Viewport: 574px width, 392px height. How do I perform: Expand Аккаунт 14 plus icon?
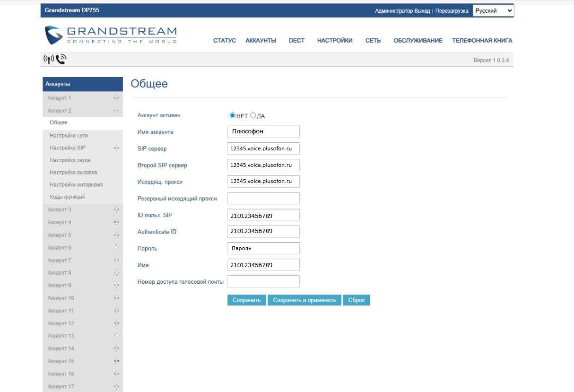point(116,348)
